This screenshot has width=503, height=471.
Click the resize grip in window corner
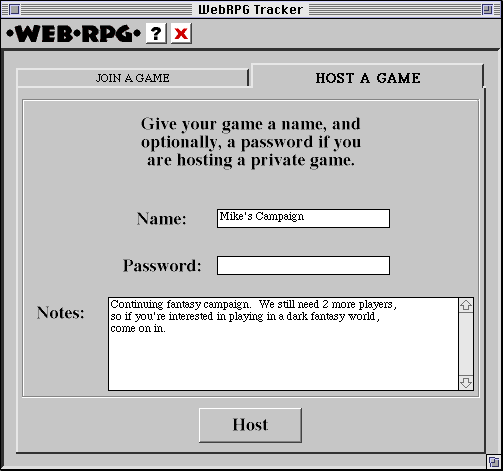(x=494, y=462)
